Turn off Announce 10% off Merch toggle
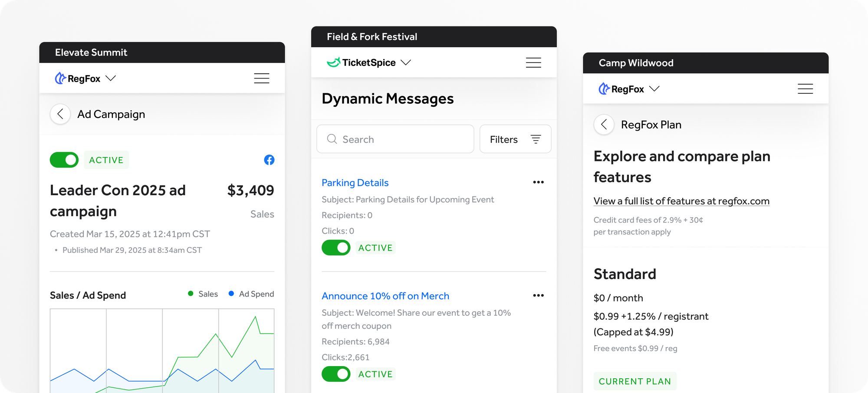868x393 pixels. (x=336, y=374)
